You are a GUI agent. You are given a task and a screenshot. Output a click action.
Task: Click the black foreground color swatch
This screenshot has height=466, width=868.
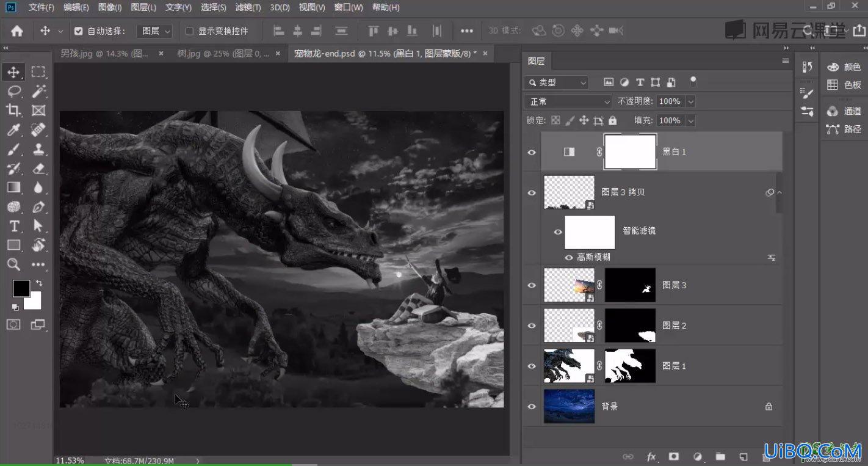[x=20, y=287]
